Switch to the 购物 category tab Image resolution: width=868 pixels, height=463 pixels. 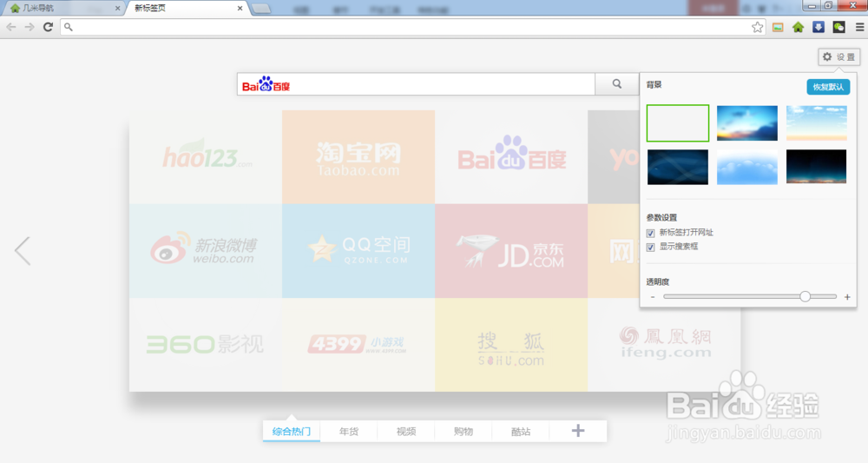click(x=464, y=432)
